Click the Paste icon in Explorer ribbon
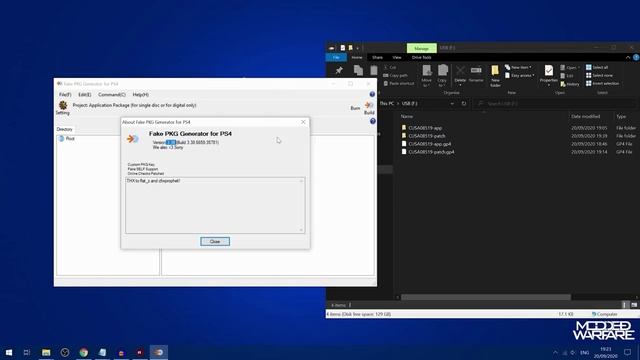This screenshot has width=640, height=360. [374, 70]
